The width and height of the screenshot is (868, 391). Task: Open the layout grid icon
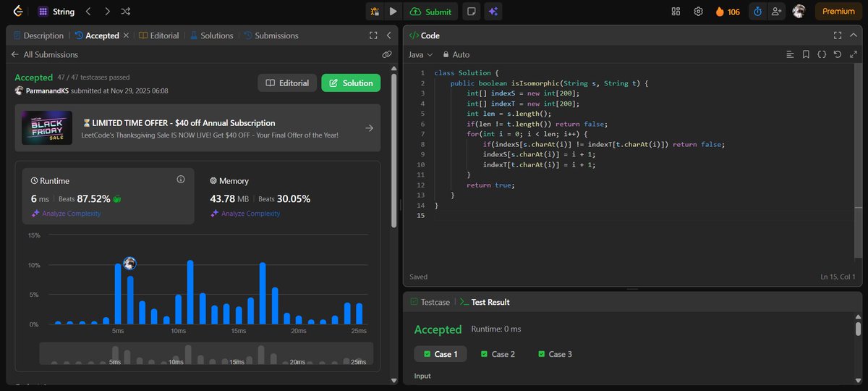[x=676, y=12]
